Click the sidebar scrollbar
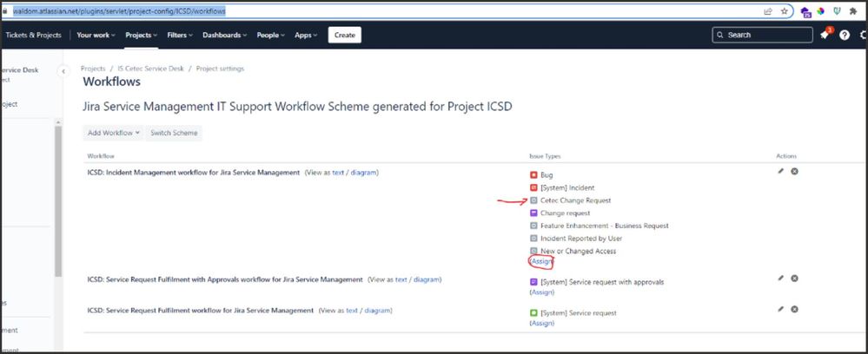The width and height of the screenshot is (868, 354). pos(57,202)
